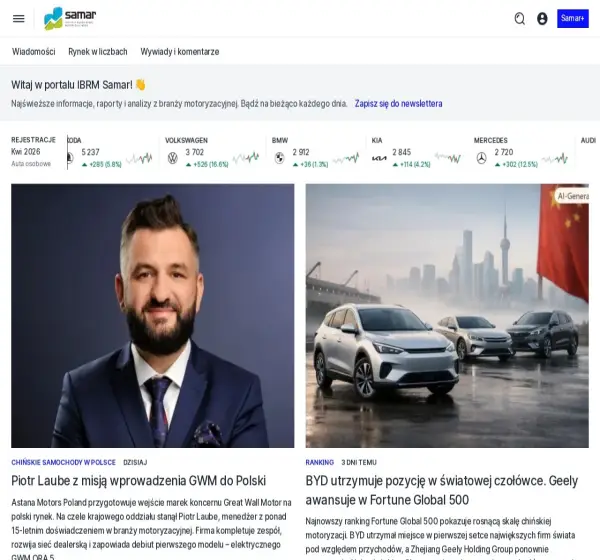This screenshot has width=600, height=560.
Task: Click the 3 DNI TEMU label
Action: coord(359,462)
